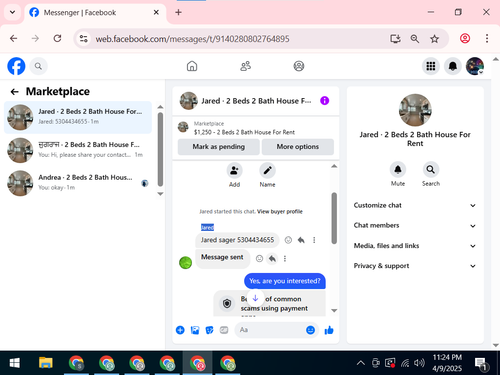This screenshot has height=375, width=500.
Task: Open view site information icon
Action: pos(83,39)
